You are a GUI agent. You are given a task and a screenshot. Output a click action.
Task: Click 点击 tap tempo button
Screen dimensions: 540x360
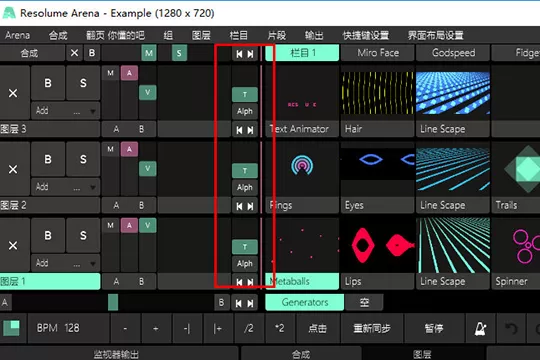click(x=317, y=328)
